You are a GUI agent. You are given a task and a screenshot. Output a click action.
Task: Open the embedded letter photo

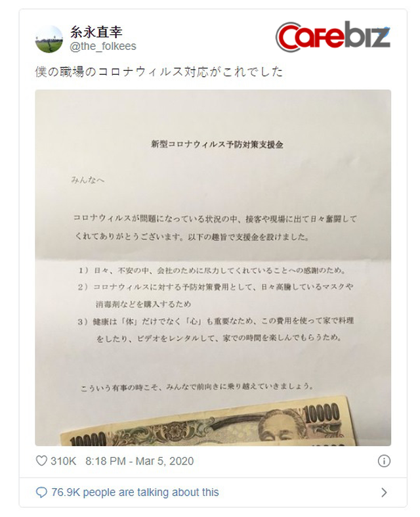pos(213,268)
